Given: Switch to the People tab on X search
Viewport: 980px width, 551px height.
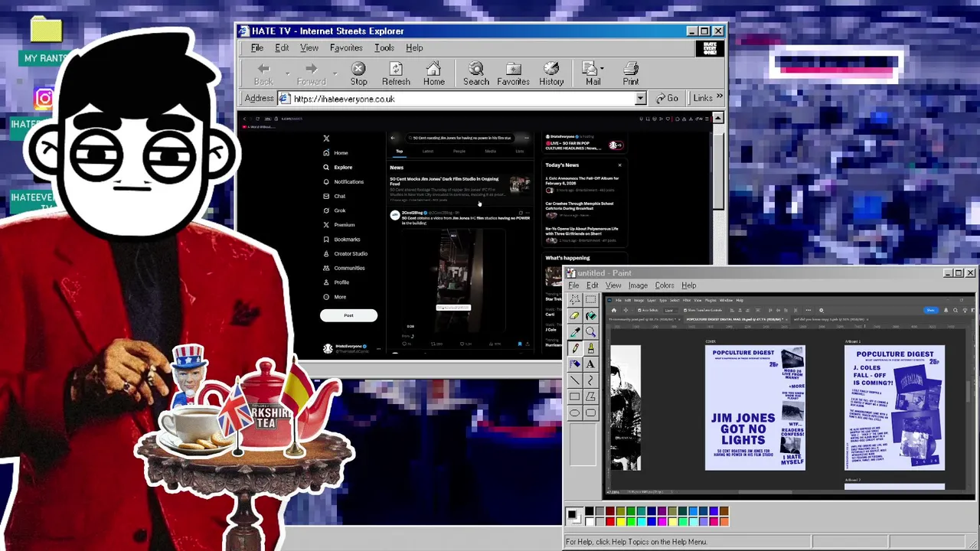Looking at the screenshot, I should click(459, 152).
